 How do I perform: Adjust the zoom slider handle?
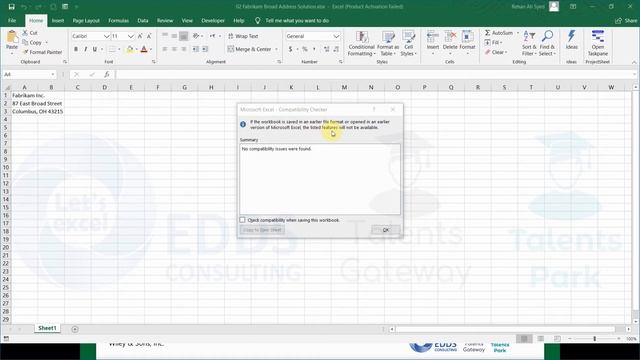[x=595, y=339]
